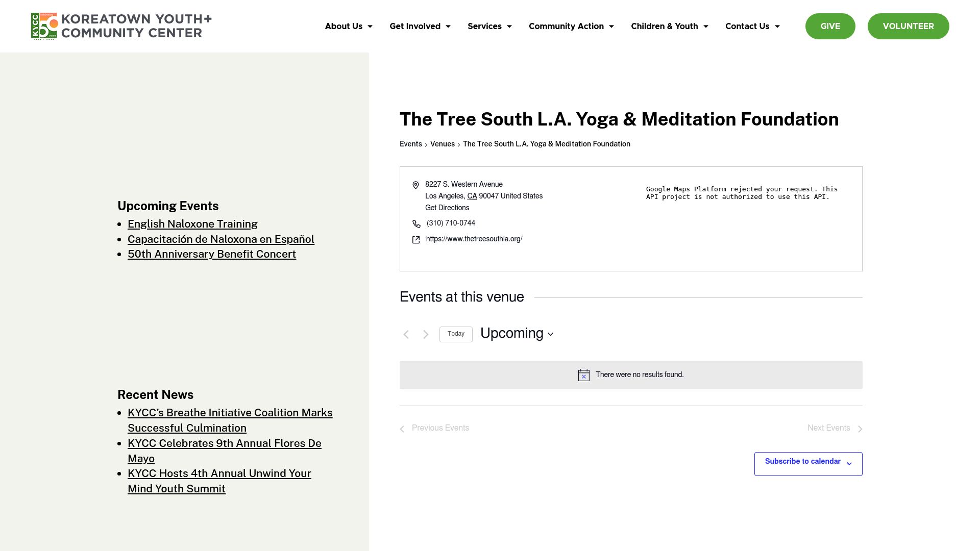Click the English Naloxone Training event link
This screenshot has height=551, width=980.
[x=192, y=224]
